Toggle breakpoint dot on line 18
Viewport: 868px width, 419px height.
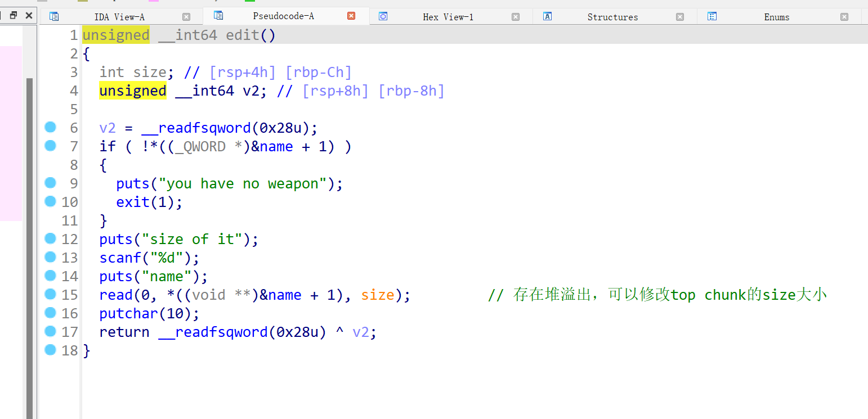point(50,350)
